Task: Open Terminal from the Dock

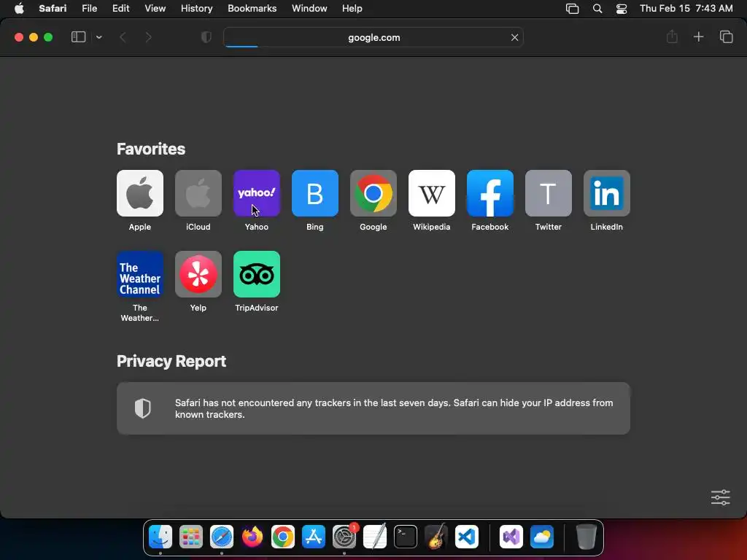Action: [406, 537]
